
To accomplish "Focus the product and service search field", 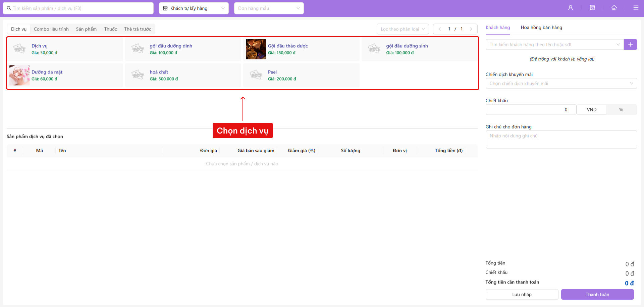I will click(78, 8).
